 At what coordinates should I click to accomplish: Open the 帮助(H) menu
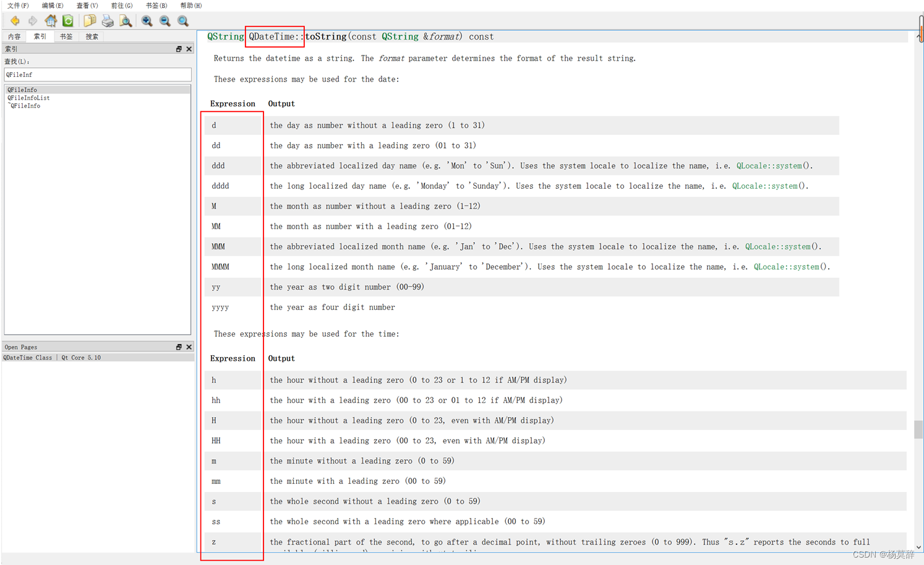point(191,6)
